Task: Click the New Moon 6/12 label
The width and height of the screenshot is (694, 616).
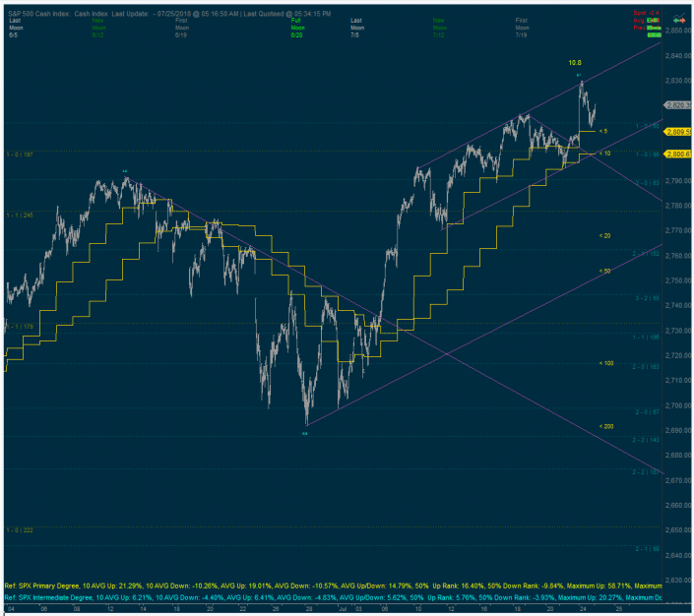Action: point(98,28)
